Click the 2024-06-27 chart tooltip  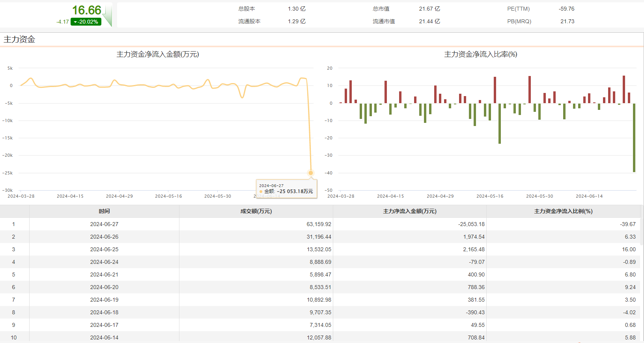286,189
